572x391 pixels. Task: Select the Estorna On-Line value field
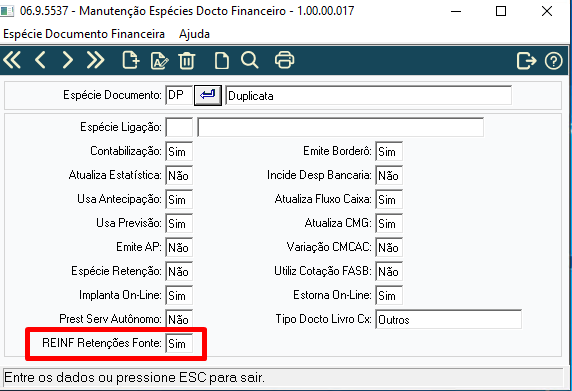389,295
